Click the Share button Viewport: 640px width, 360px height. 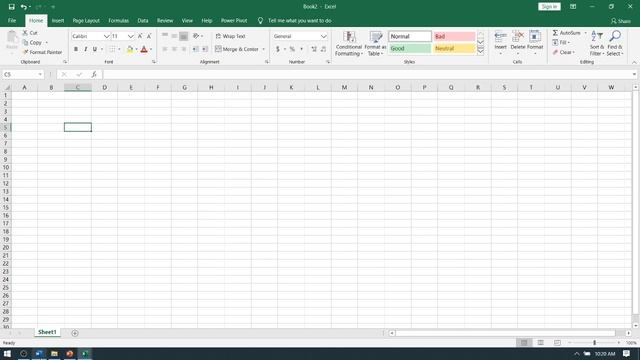621,21
